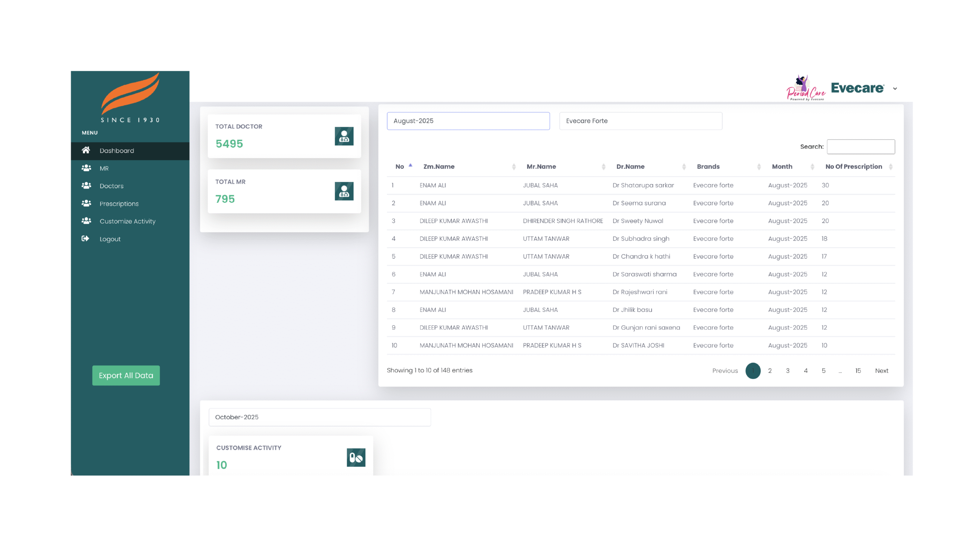980x551 pixels.
Task: Go to page 2 of results
Action: click(769, 370)
